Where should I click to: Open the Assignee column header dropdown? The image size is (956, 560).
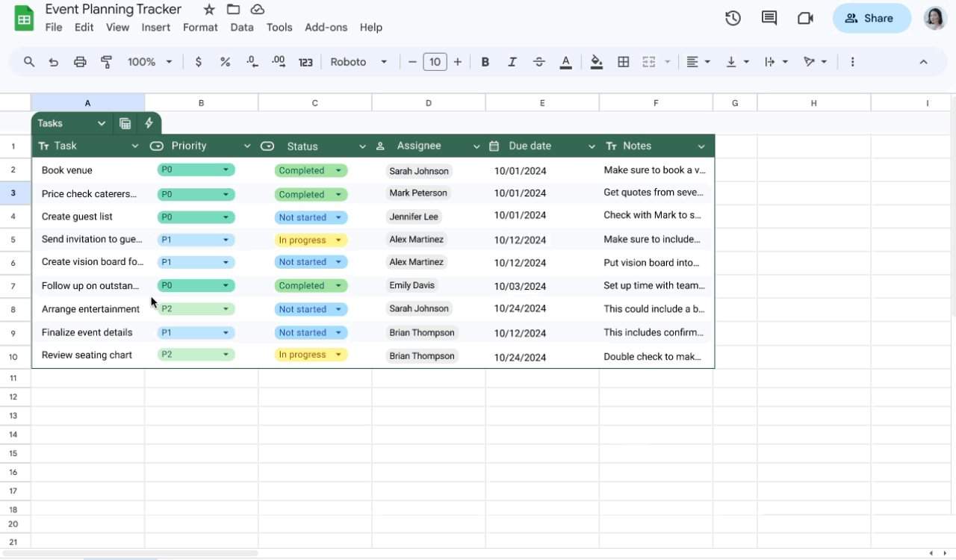tap(477, 146)
